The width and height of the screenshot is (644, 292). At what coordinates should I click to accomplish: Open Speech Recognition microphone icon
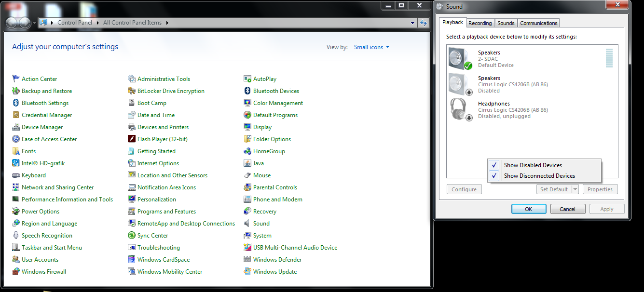click(16, 236)
